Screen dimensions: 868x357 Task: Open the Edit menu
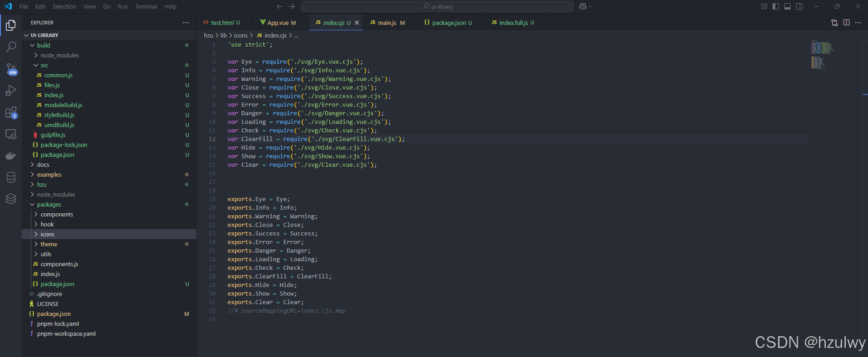coord(40,6)
